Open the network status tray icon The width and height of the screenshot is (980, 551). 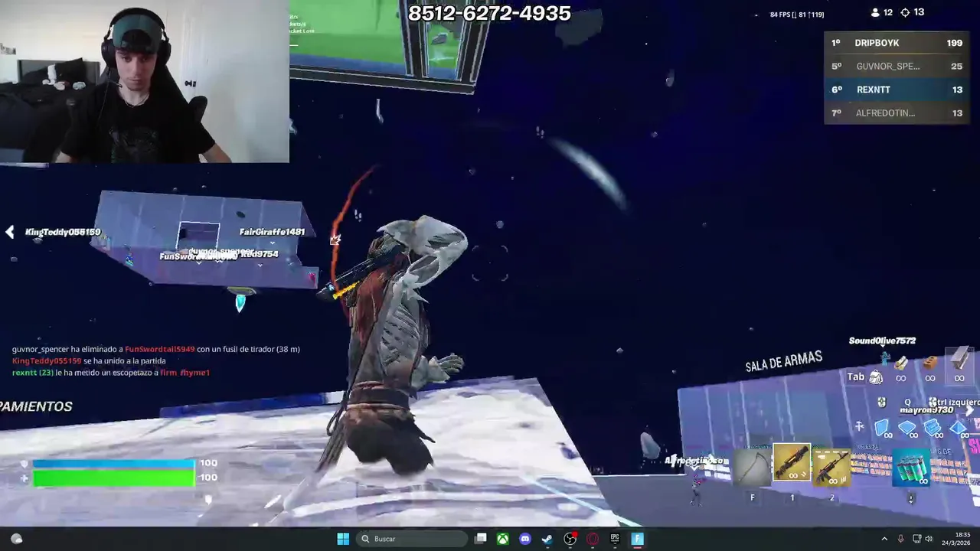pyautogui.click(x=916, y=539)
